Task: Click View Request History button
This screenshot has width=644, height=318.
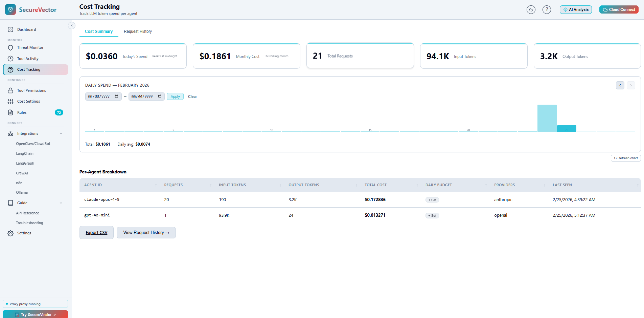Action: pos(146,233)
